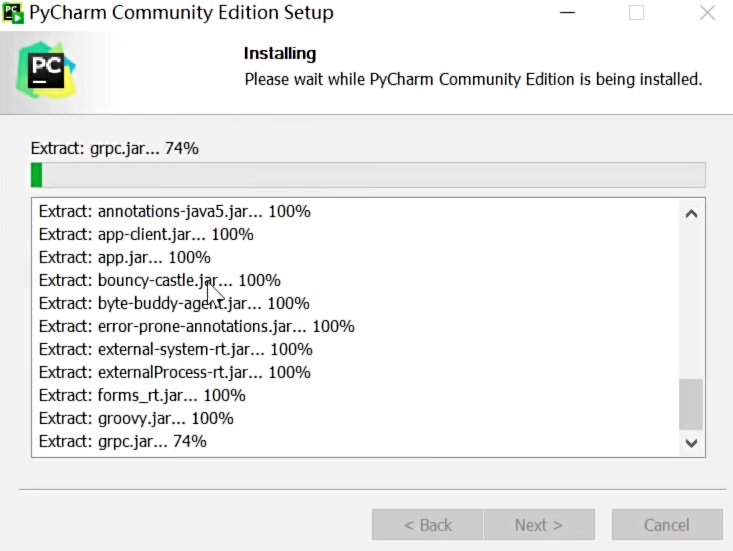Viewport: 733px width, 551px height.
Task: Click the last grpc.jar 74% log line
Action: tap(123, 442)
